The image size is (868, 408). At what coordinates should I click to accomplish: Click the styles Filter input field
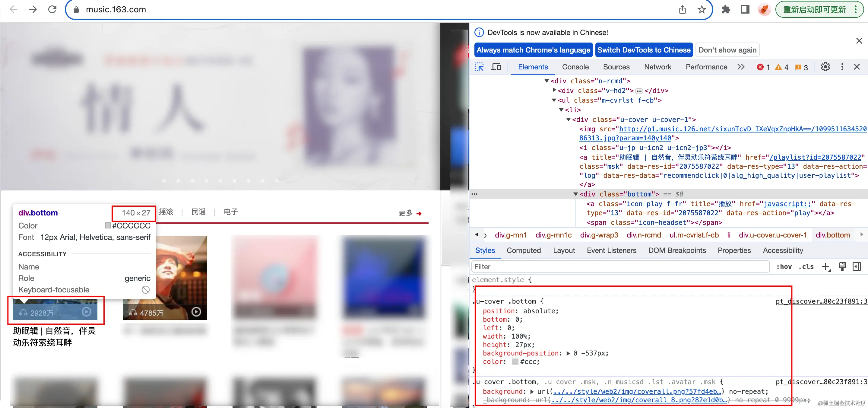620,266
